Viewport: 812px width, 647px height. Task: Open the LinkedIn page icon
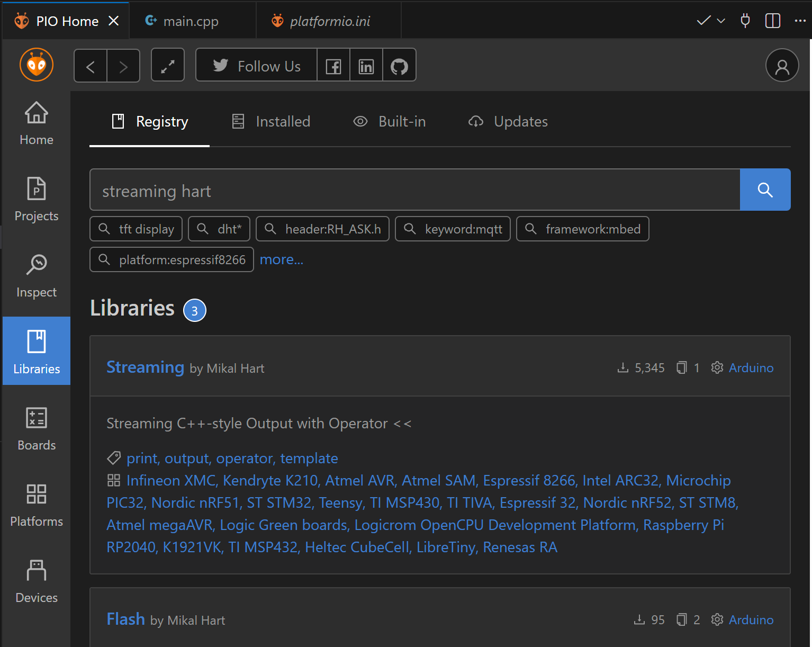(366, 65)
